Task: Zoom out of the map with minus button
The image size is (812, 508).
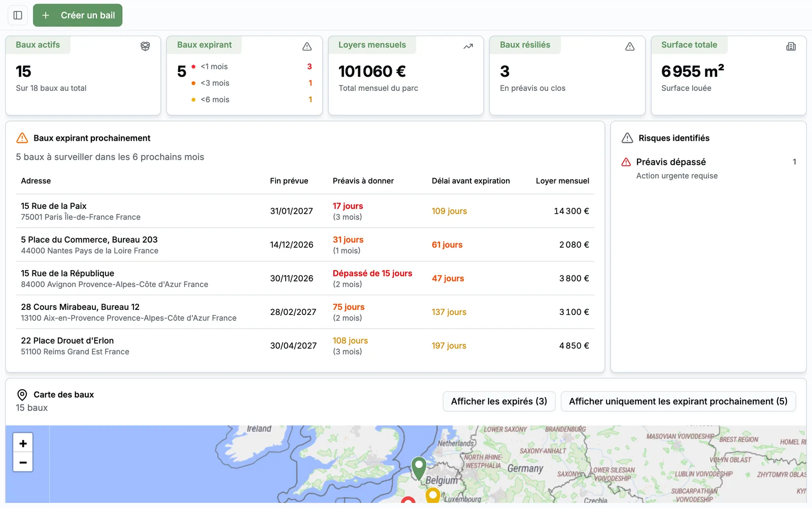Action: (23, 462)
